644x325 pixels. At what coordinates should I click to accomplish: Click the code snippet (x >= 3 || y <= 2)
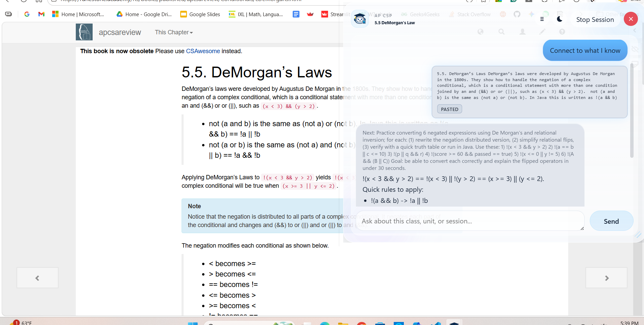pos(309,186)
